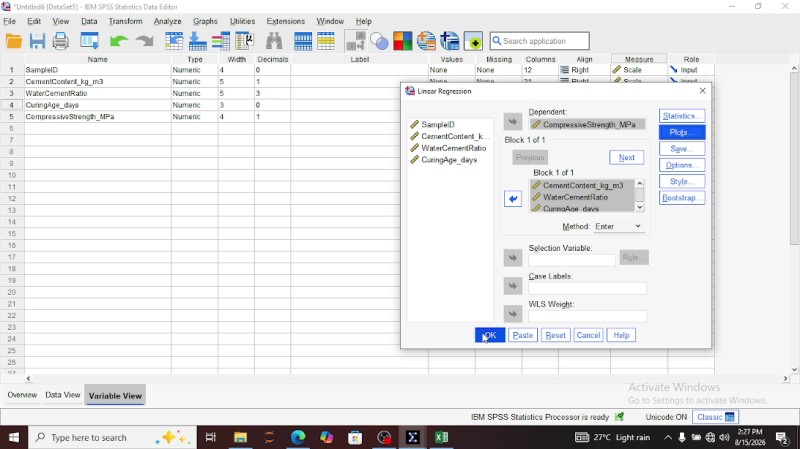Click the Variable View tab

115,395
